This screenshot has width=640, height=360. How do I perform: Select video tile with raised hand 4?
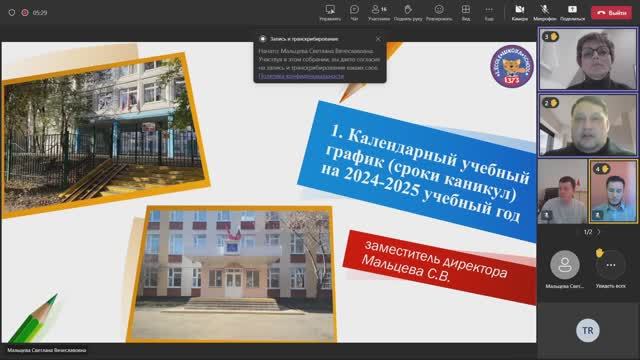click(x=613, y=191)
